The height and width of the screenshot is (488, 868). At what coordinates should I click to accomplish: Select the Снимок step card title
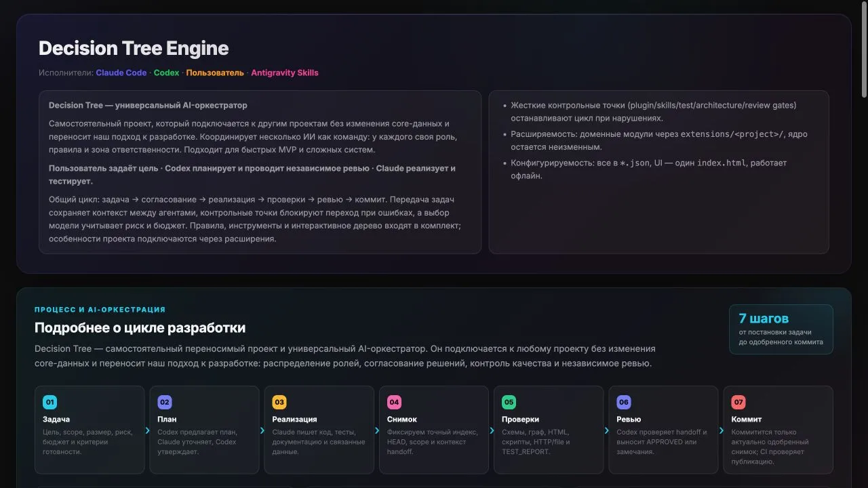click(402, 420)
